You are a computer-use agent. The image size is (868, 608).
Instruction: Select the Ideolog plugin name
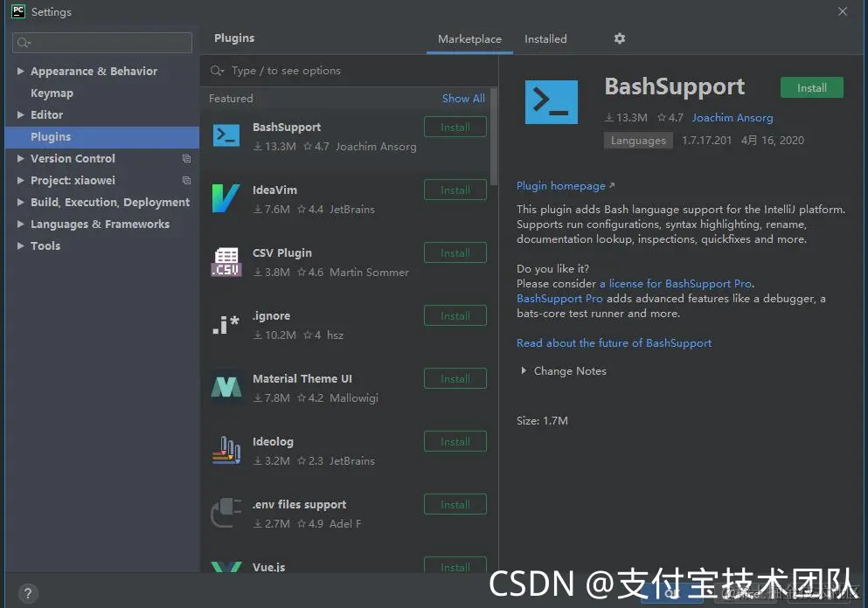coord(273,441)
